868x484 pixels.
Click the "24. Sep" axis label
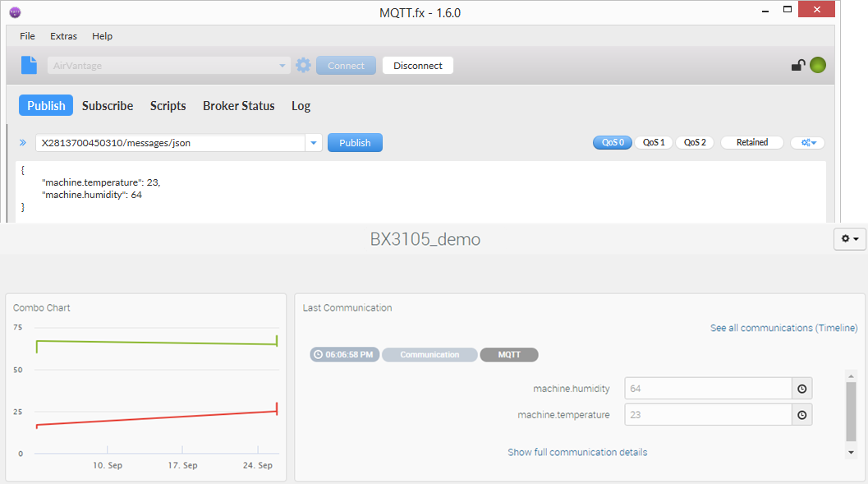[257, 465]
